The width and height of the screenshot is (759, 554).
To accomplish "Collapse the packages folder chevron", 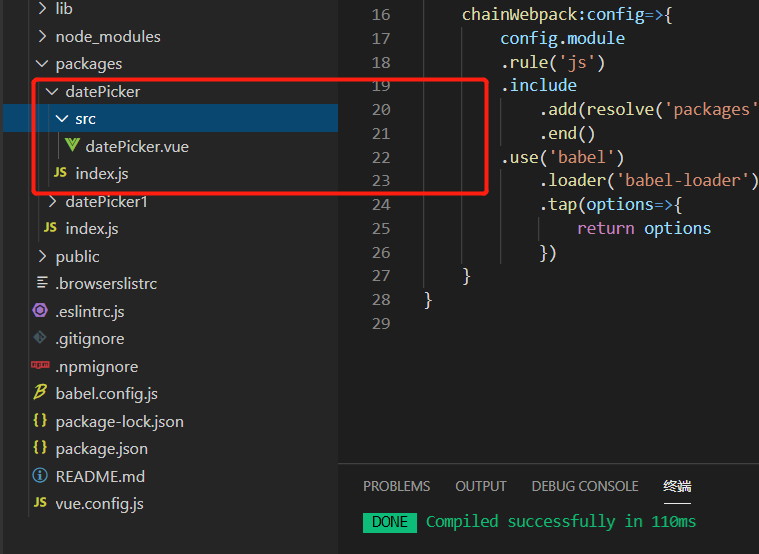I will click(x=42, y=63).
